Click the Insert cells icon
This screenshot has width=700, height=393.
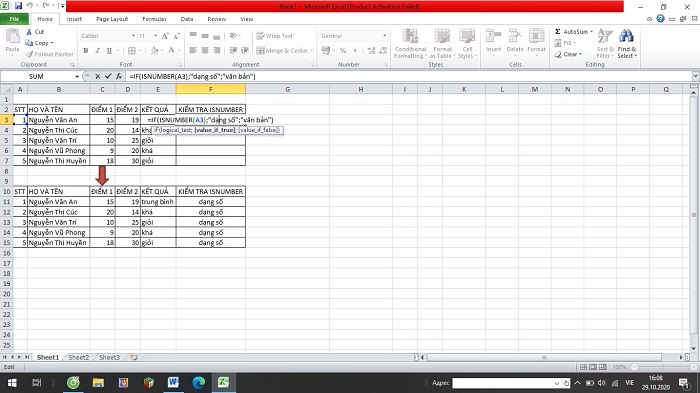(493, 36)
